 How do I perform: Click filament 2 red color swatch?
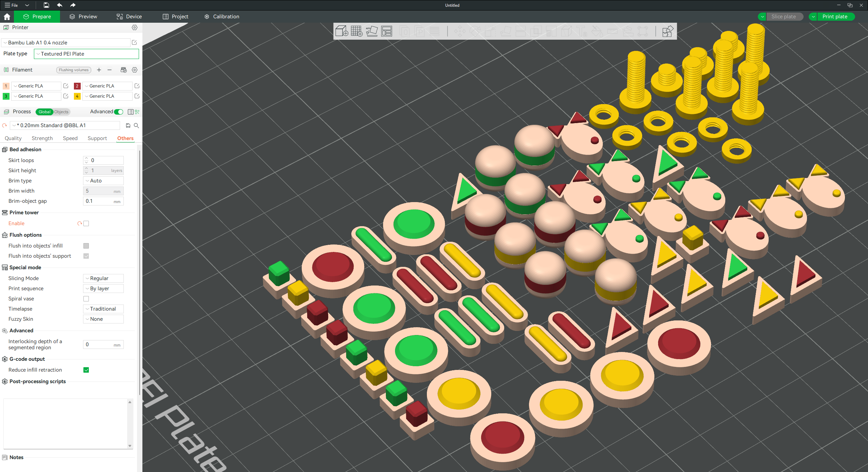(x=77, y=86)
